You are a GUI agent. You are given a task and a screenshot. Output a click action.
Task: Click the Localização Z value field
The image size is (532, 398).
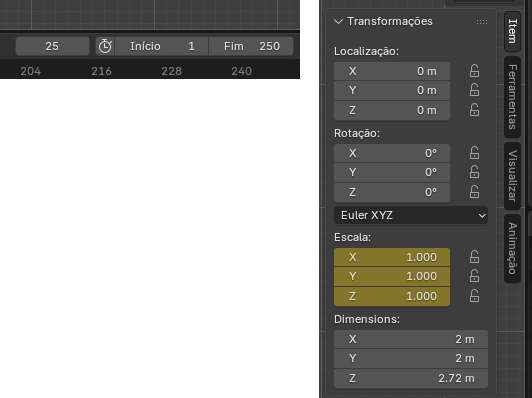[x=392, y=110]
